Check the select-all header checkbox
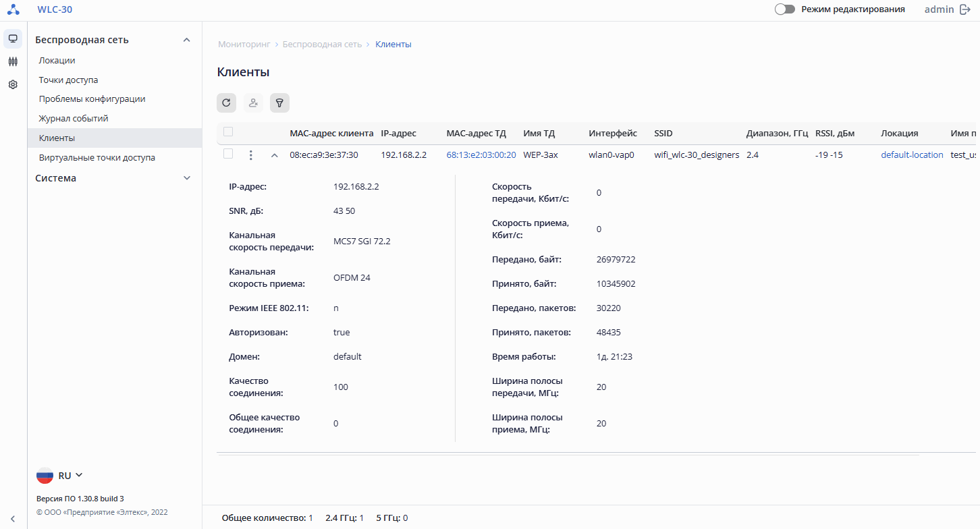This screenshot has height=529, width=980. [228, 132]
